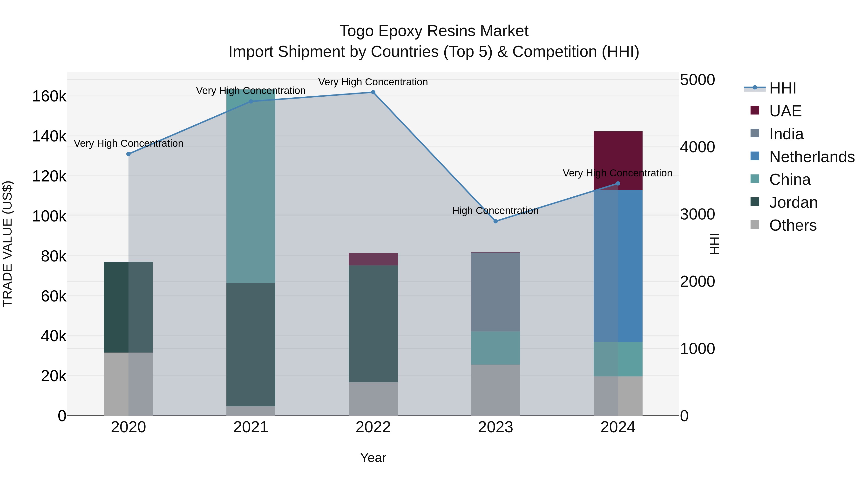Screen dimensions: 868x488
Task: Click the Very High Concentration annotation for 2022
Action: pyautogui.click(x=373, y=82)
